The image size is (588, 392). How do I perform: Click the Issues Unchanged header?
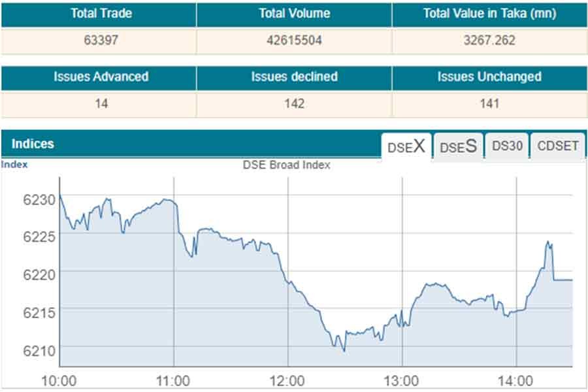[489, 76]
